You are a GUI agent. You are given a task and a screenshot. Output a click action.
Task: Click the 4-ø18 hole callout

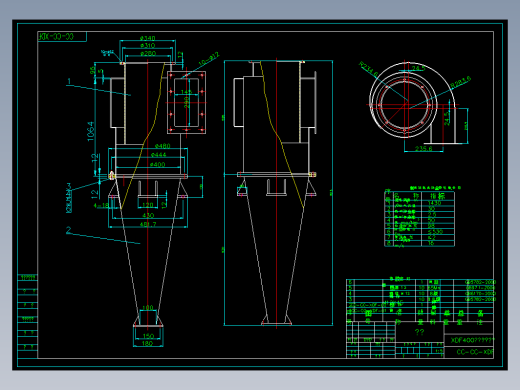[x=101, y=205]
